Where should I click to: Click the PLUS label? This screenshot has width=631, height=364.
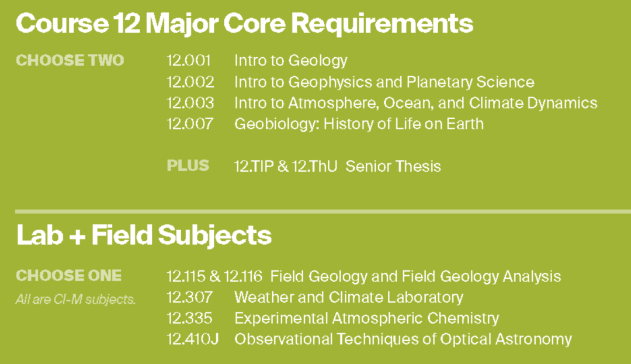pos(188,166)
